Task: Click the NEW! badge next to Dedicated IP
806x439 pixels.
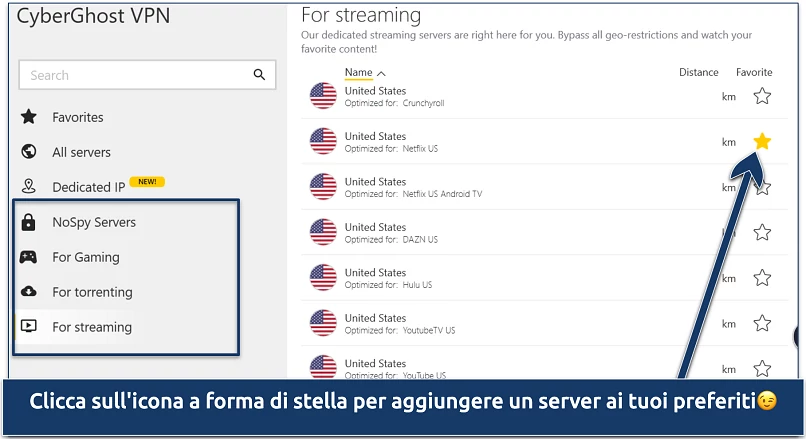Action: tap(147, 181)
